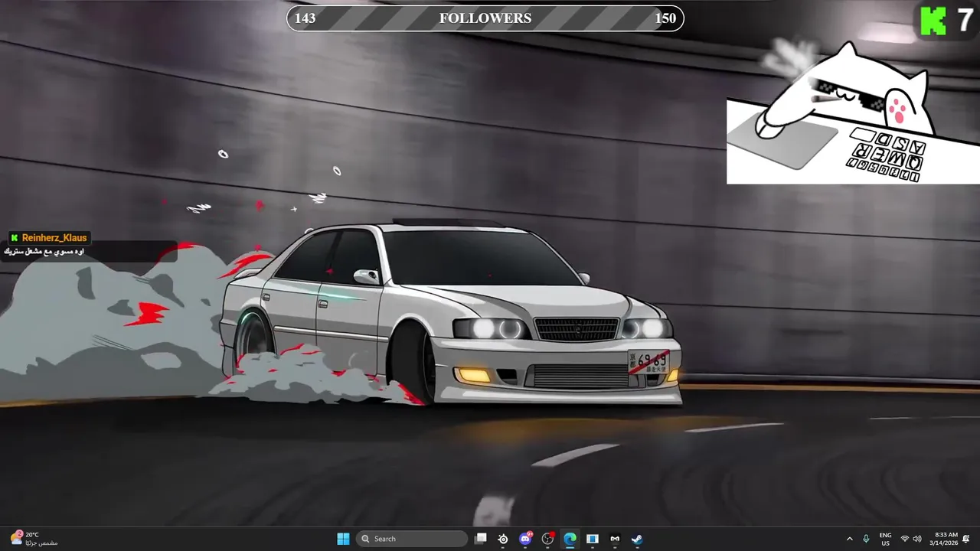
Task: Open the ENG US language switcher
Action: point(885,539)
